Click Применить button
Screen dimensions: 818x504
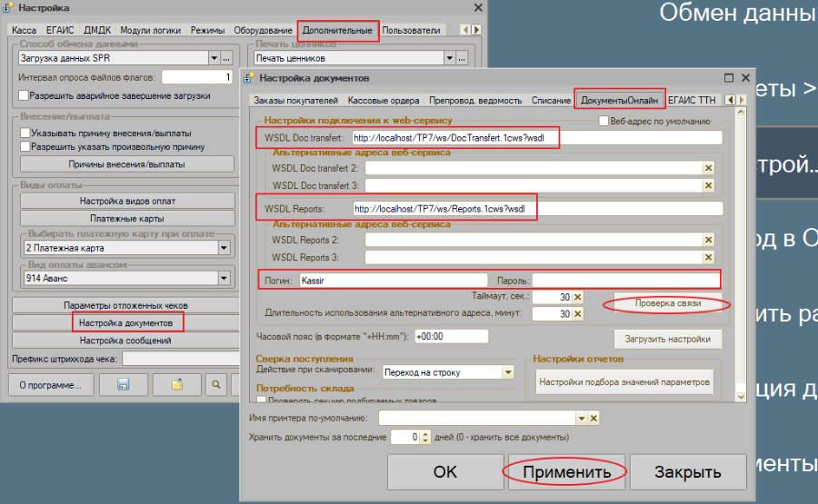(x=566, y=471)
